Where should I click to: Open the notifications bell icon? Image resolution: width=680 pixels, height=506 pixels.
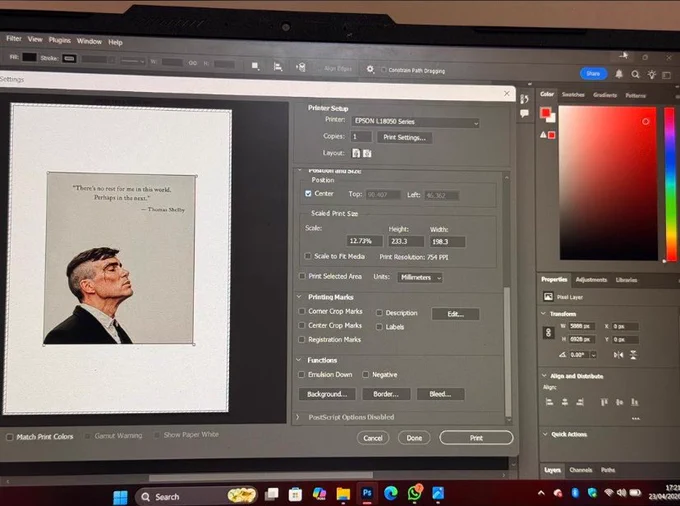pyautogui.click(x=619, y=74)
